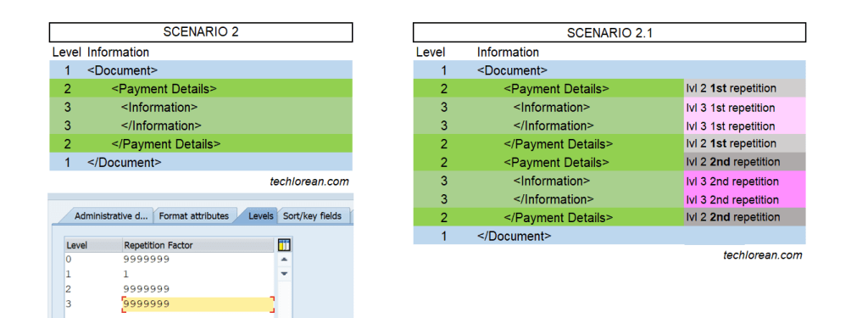The width and height of the screenshot is (868, 318).
Task: Click lvl 3 2nd repetition beside <Information>
Action: 744,181
